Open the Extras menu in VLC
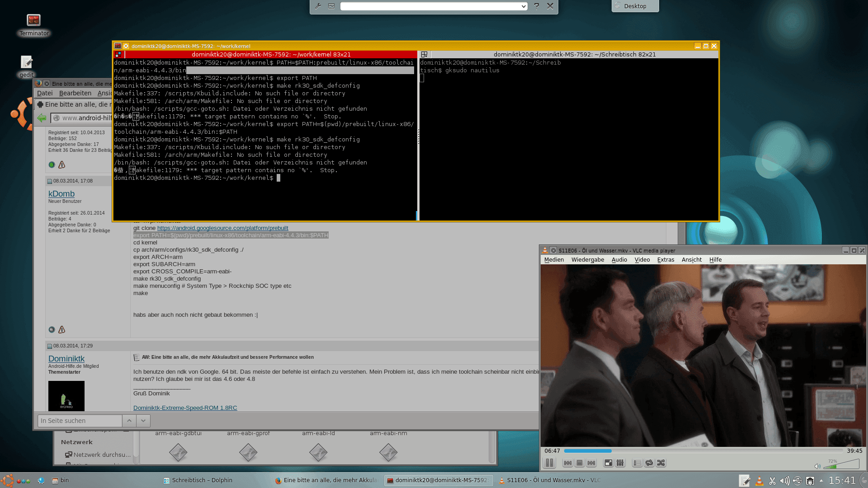Screen dimensions: 868x488 tap(665, 259)
